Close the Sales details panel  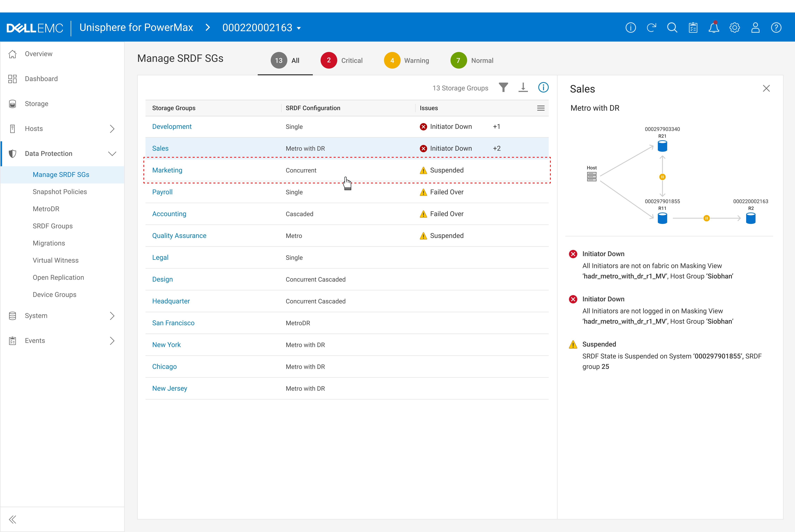click(766, 88)
